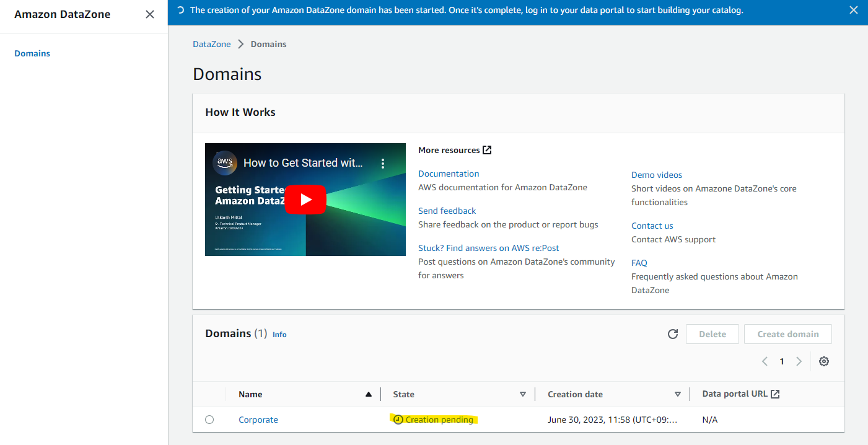Click the Delete button
The width and height of the screenshot is (868, 445).
(712, 334)
